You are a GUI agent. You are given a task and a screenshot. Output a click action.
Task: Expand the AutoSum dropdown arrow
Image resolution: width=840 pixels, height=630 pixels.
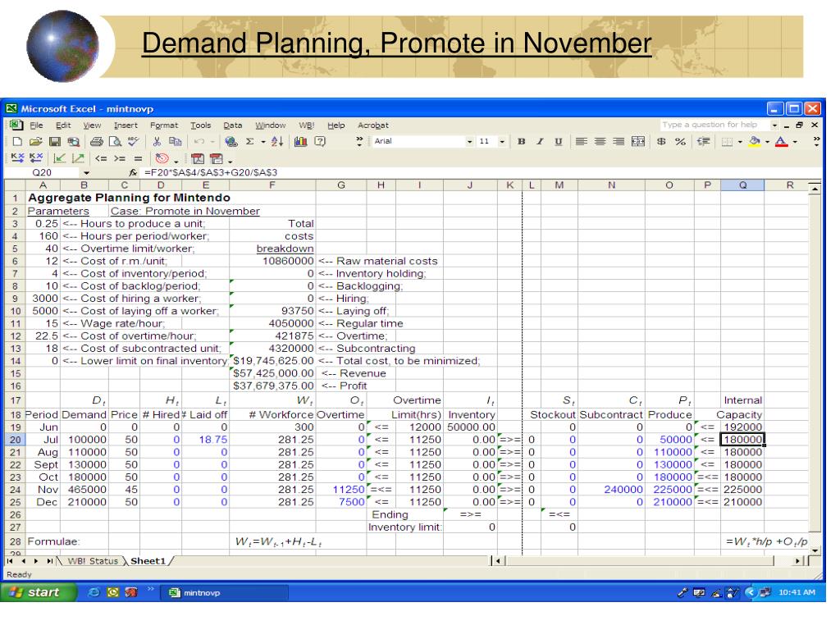(263, 142)
